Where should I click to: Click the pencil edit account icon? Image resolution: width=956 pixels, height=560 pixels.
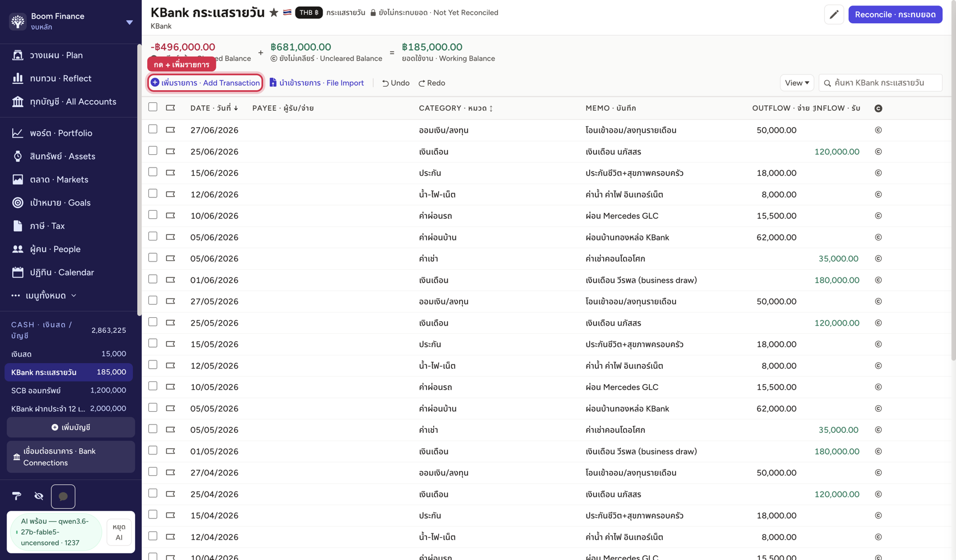pyautogui.click(x=834, y=14)
